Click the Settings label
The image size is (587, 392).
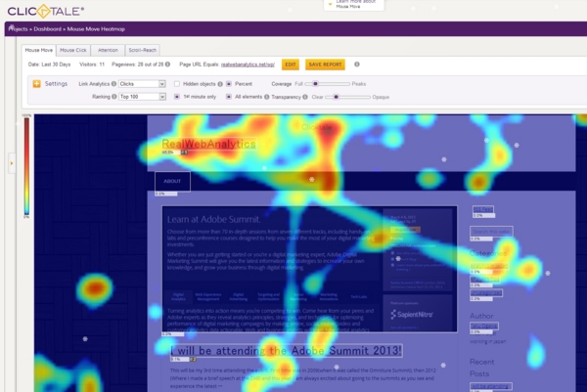(x=56, y=84)
